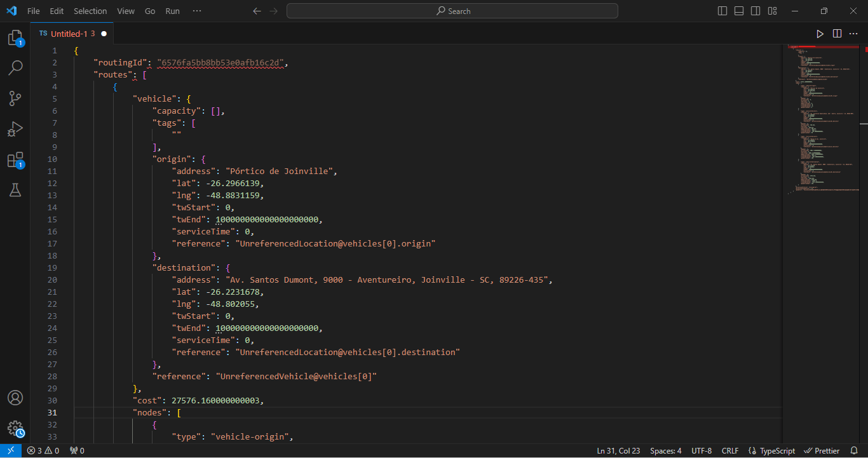
Task: Click the command center Search box
Action: [452, 11]
